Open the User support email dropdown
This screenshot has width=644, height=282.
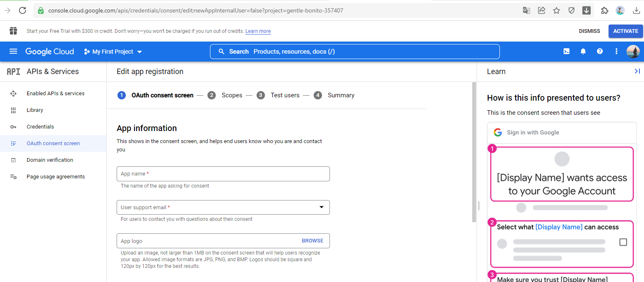pos(223,207)
